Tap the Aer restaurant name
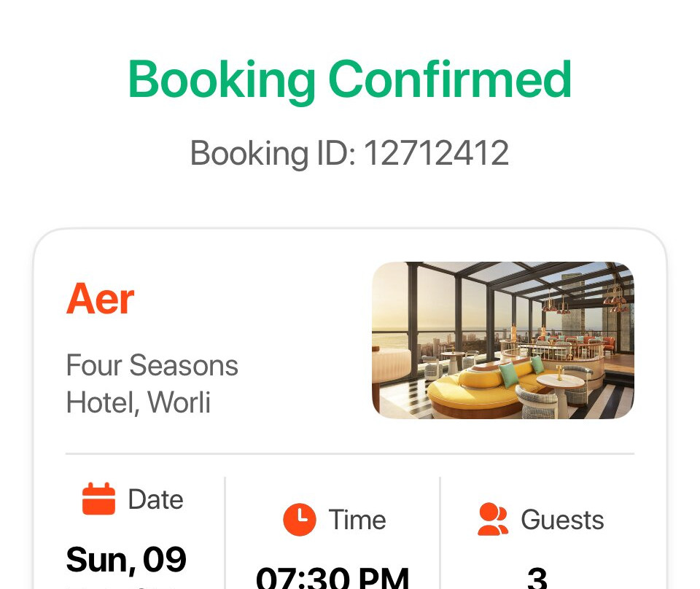This screenshot has width=700, height=589. click(101, 299)
